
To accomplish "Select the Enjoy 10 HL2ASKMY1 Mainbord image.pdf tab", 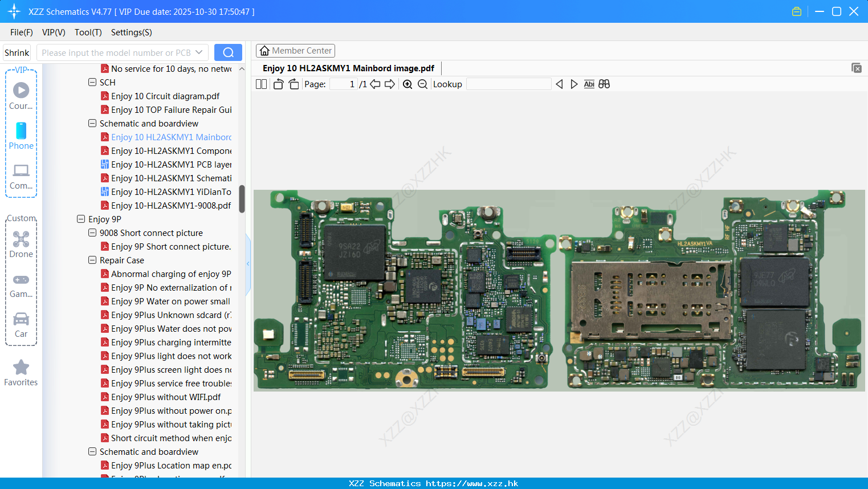I will [348, 68].
